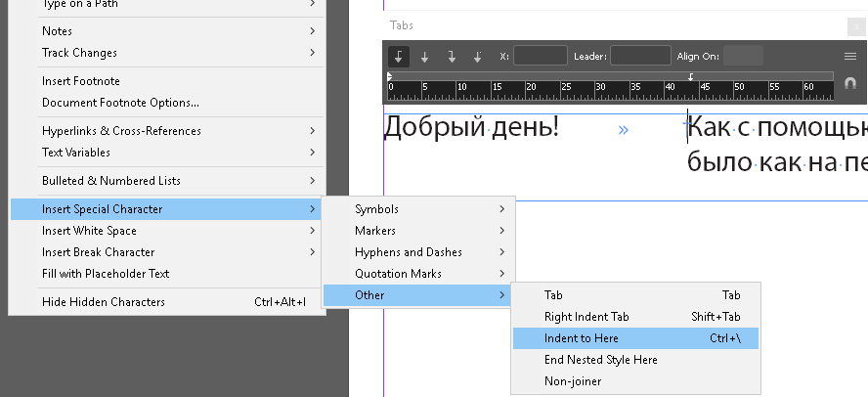Image resolution: width=868 pixels, height=397 pixels.
Task: Expand arrow next to Insert Break Character
Action: click(x=313, y=252)
